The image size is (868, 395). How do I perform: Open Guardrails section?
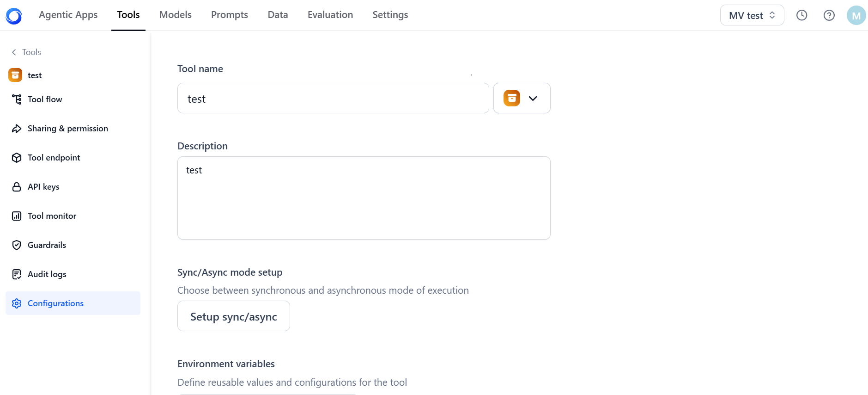(x=47, y=245)
